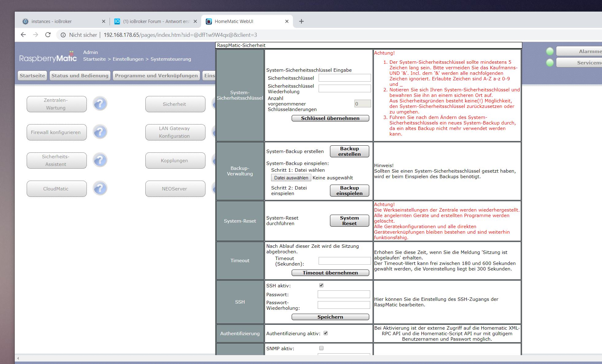Focus Sicherheitsschlüssel Wiederholung field
Screen dimensions: 602x364
pos(345,89)
